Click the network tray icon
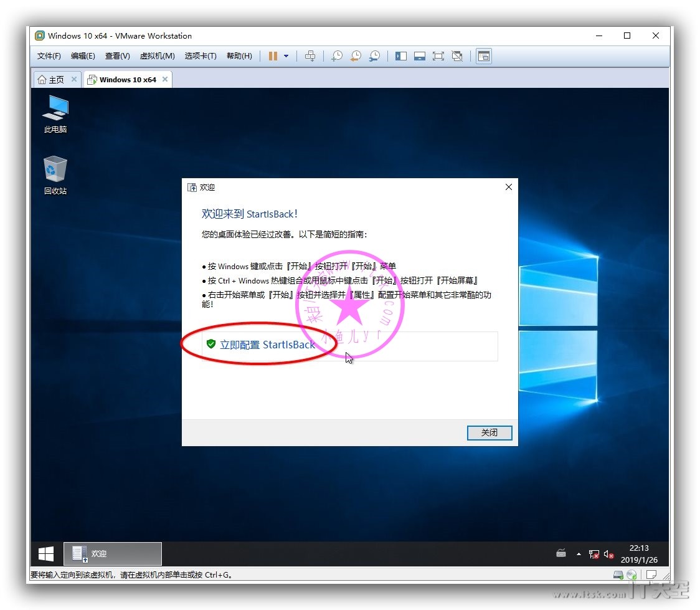This screenshot has height=610, width=700. click(594, 554)
